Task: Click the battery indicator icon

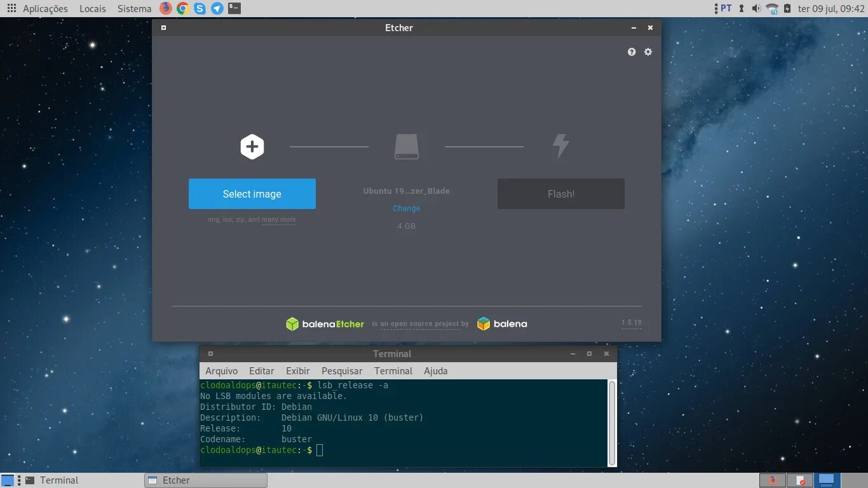Action: (x=787, y=8)
